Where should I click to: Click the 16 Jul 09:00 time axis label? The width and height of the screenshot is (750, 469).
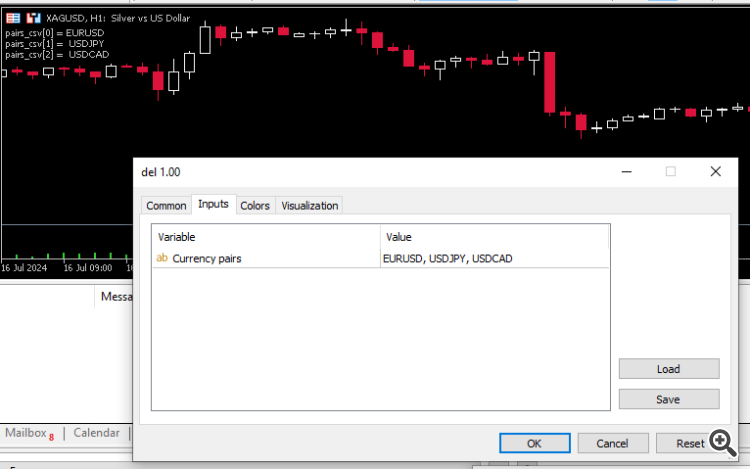click(88, 268)
